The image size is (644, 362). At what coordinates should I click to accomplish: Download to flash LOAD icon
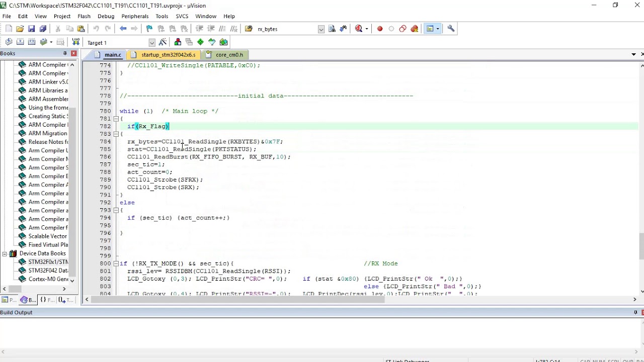76,42
